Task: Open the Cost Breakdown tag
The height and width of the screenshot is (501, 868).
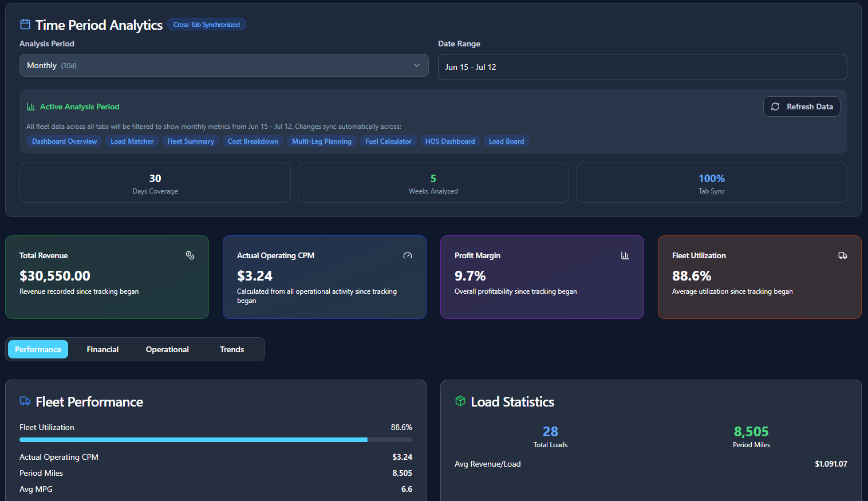Action: coord(253,141)
